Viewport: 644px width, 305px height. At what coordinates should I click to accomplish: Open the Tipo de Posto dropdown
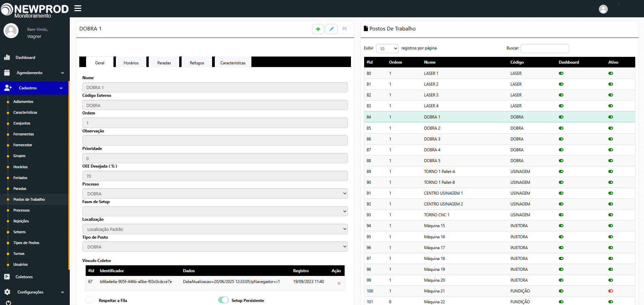point(215,247)
